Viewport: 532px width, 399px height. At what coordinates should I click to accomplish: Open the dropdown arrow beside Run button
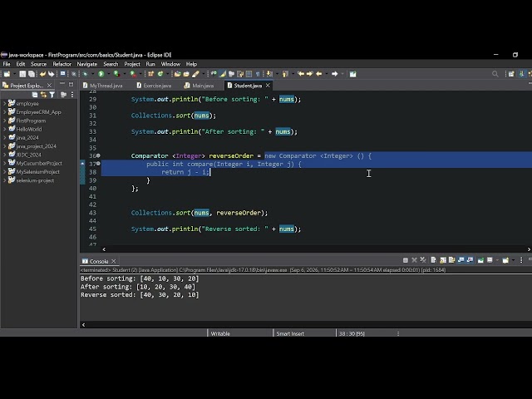pos(108,74)
